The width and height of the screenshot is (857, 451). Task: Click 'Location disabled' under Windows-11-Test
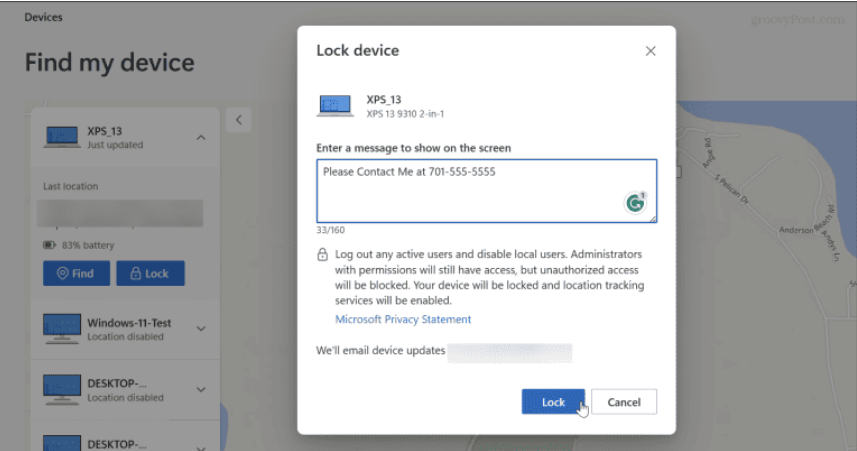pos(126,337)
